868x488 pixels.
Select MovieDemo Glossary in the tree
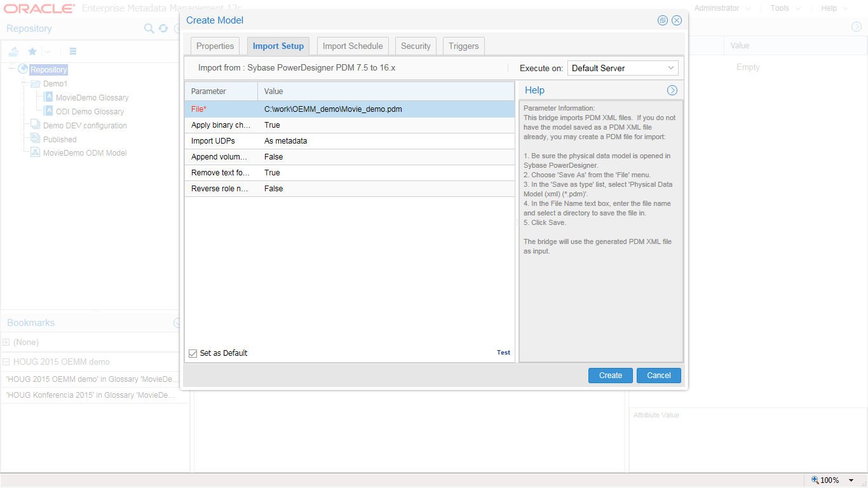(x=92, y=98)
